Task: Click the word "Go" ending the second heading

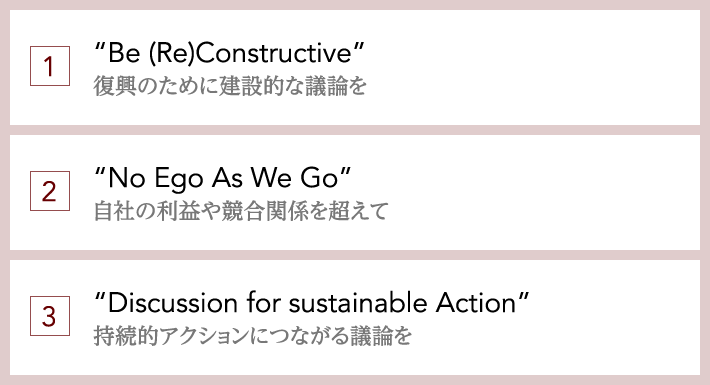Action: [320, 178]
